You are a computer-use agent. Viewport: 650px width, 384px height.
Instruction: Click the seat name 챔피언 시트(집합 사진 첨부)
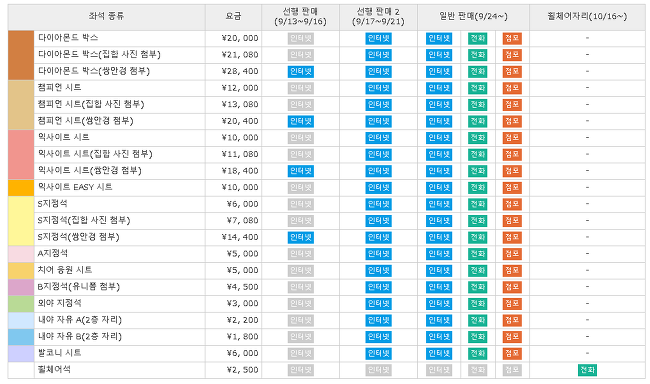(91, 104)
